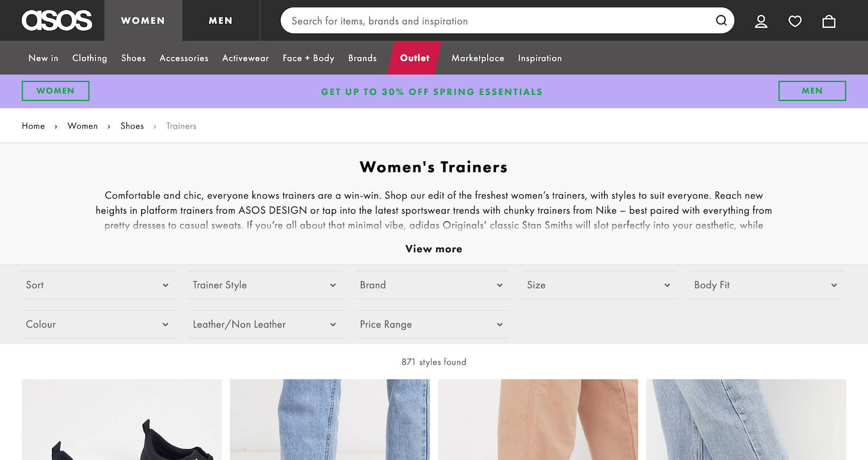The height and width of the screenshot is (460, 868).
Task: Expand the Colour filter
Action: pyautogui.click(x=98, y=324)
